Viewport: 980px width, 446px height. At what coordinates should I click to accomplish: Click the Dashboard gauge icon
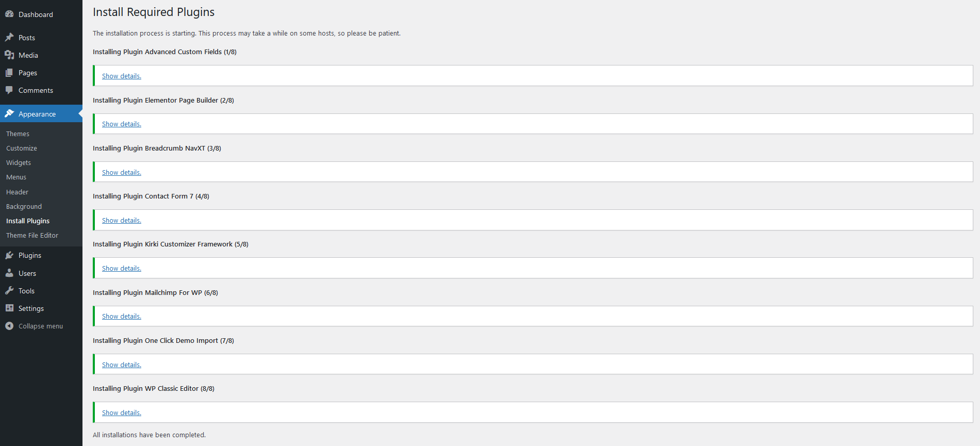coord(9,14)
